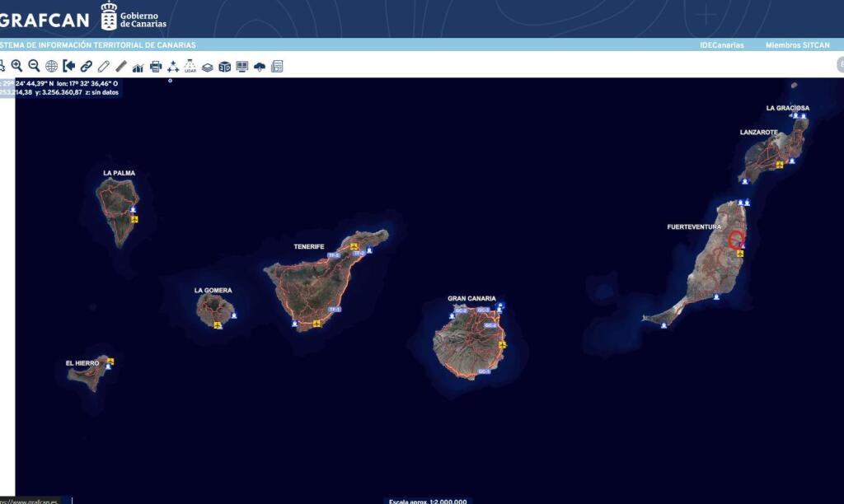Open the elevation profile chart tool
The image size is (844, 504).
point(138,67)
